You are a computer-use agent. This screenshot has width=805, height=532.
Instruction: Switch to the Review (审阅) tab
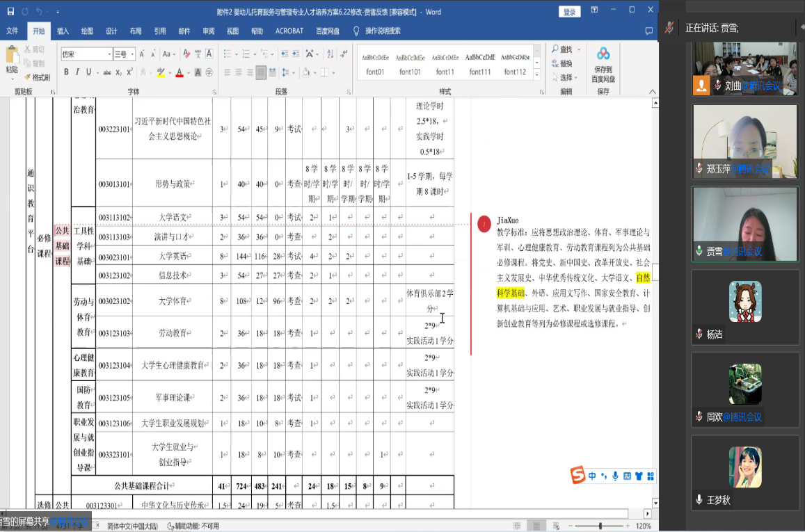point(208,31)
